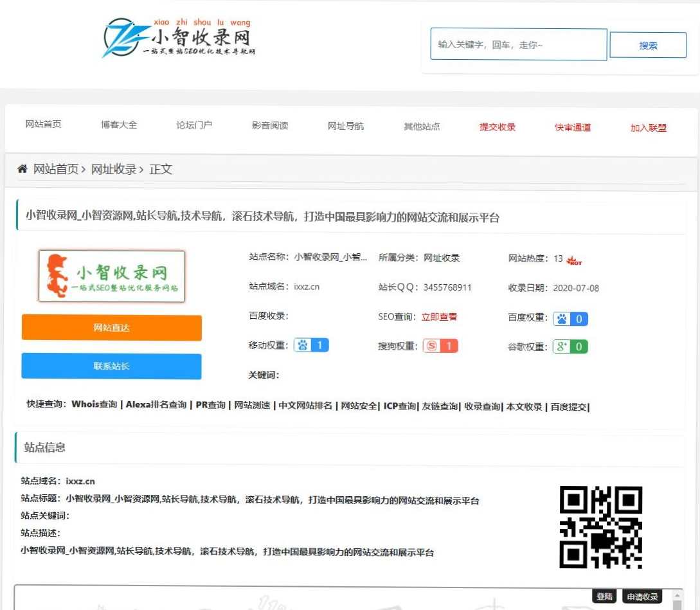Screen dimensions: 700x610
Task: Click the Baidu paw weight badge
Action: tap(570, 319)
